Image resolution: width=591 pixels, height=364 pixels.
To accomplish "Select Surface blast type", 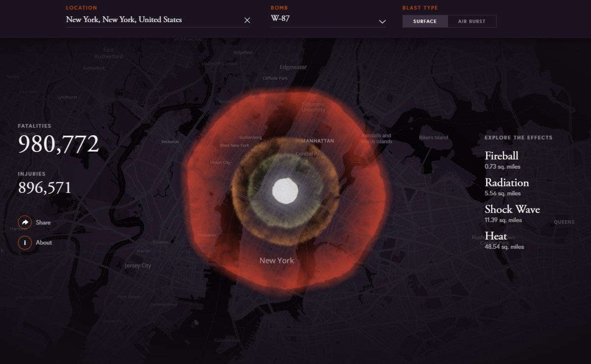I will click(425, 21).
